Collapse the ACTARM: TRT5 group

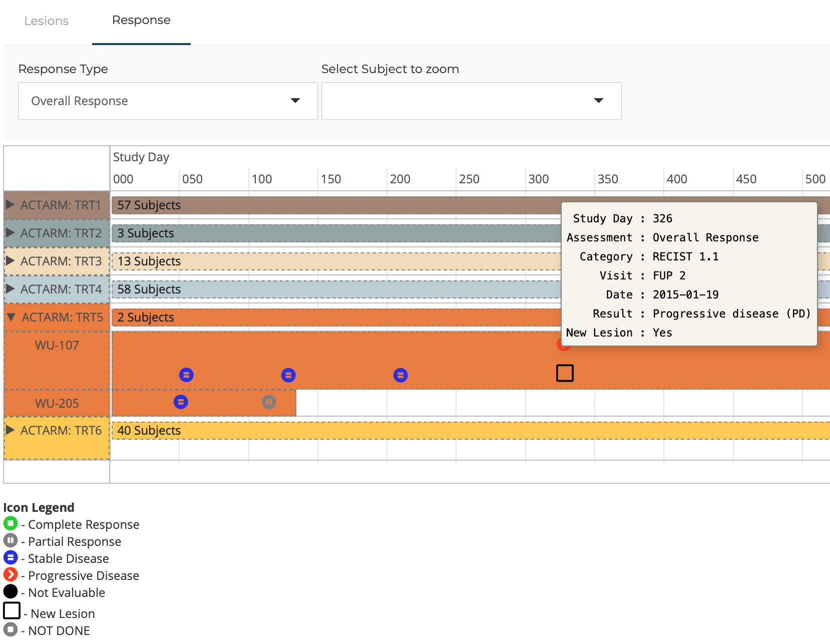point(11,317)
